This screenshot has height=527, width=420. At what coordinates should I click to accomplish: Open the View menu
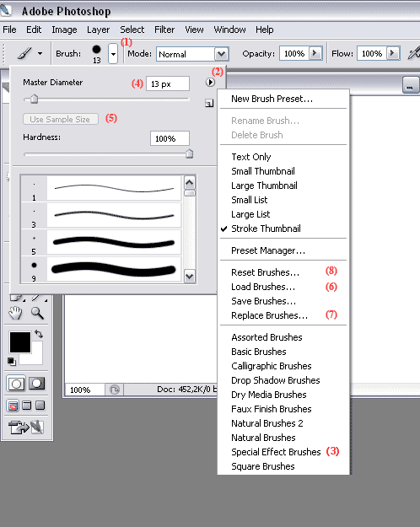tap(194, 30)
